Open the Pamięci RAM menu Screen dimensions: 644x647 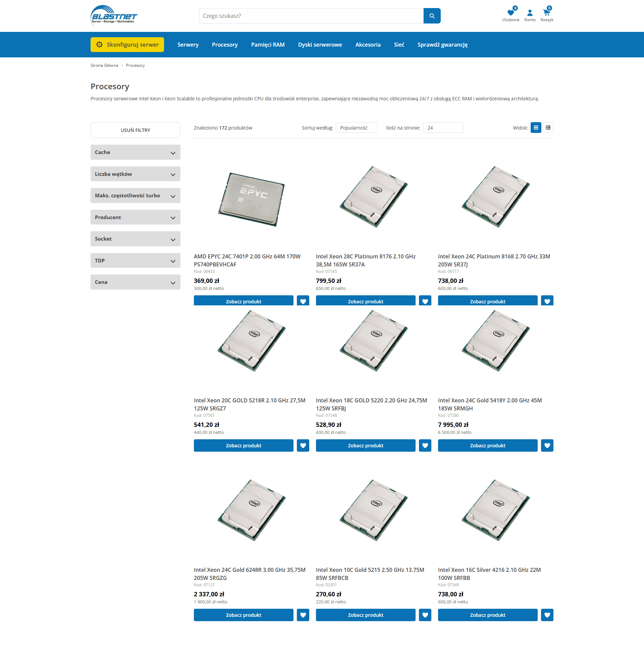(268, 45)
